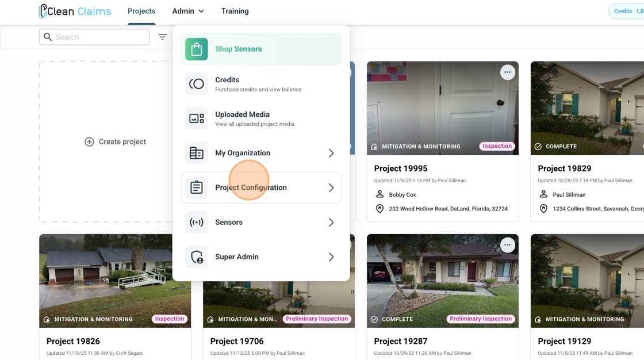
Task: Open Project 19287 title
Action: (x=400, y=341)
